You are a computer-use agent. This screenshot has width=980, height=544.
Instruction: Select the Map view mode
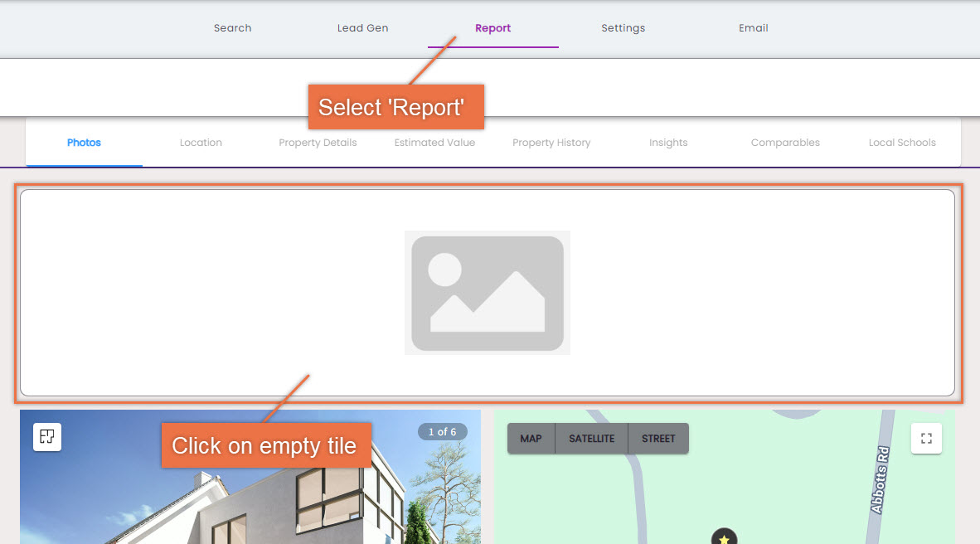tap(531, 439)
